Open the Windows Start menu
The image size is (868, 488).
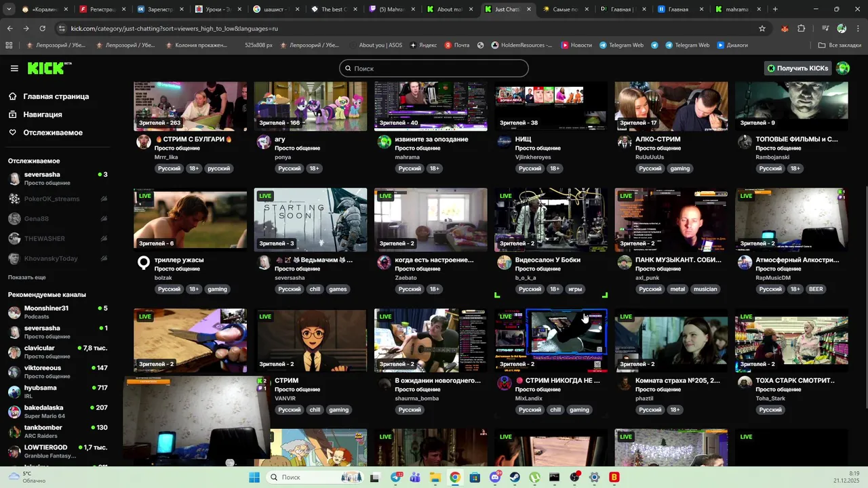tap(254, 477)
